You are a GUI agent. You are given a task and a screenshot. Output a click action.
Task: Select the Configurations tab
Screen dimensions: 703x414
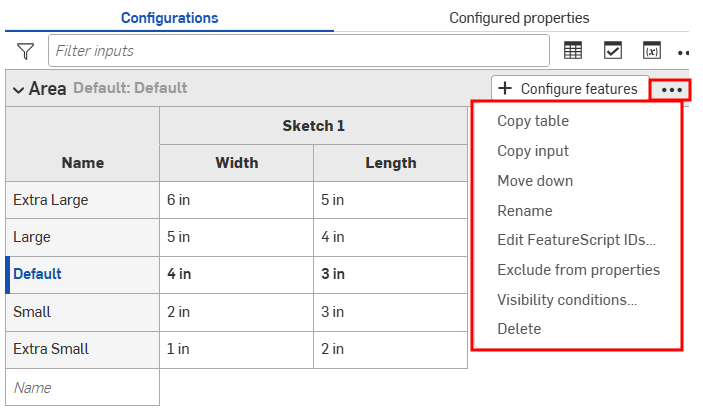(169, 18)
